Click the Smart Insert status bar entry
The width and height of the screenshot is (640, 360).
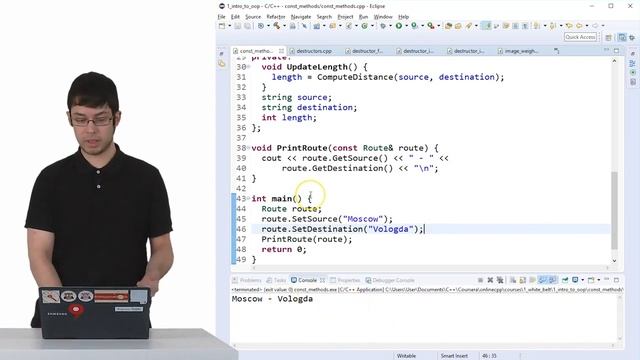pos(454,356)
